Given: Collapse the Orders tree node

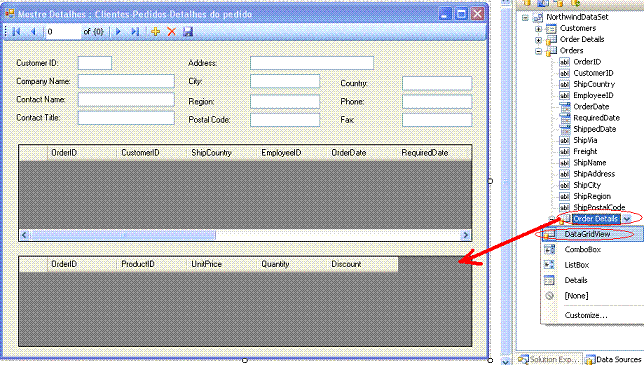Looking at the screenshot, I should point(538,51).
